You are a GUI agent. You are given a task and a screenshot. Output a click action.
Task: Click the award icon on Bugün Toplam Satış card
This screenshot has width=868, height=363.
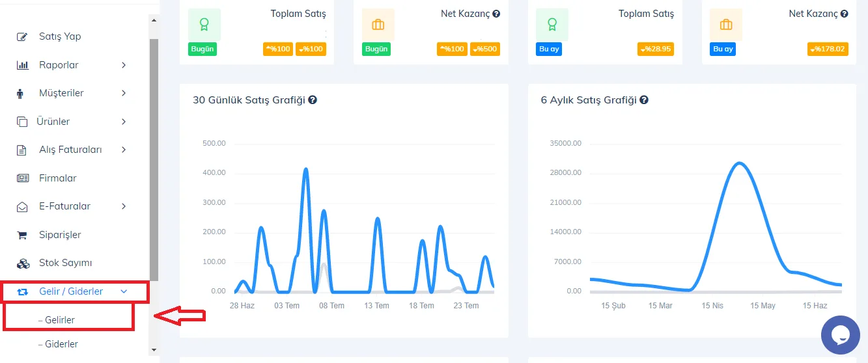tap(204, 25)
